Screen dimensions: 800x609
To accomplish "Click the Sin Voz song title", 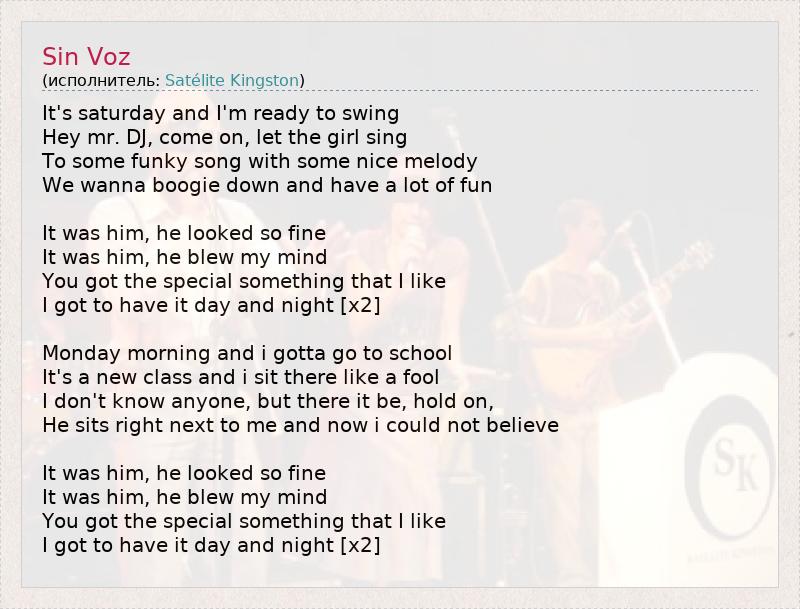I will pyautogui.click(x=87, y=56).
